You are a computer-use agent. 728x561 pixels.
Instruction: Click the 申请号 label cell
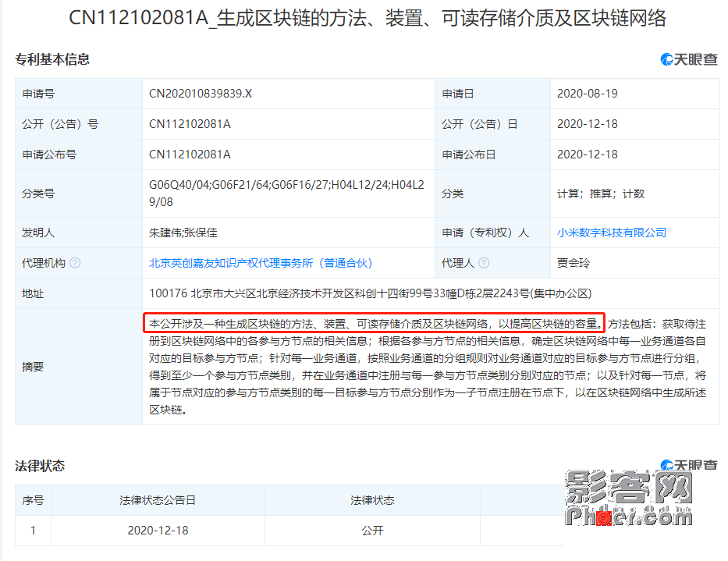coord(79,94)
